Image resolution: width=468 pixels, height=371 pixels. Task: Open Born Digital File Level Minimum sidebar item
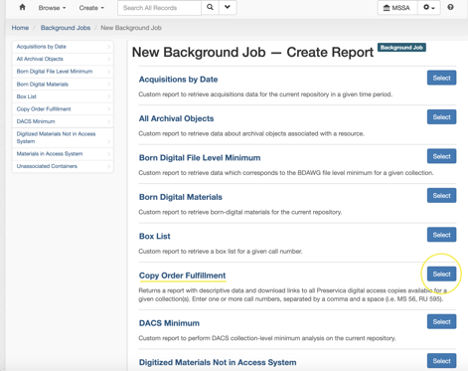point(63,71)
